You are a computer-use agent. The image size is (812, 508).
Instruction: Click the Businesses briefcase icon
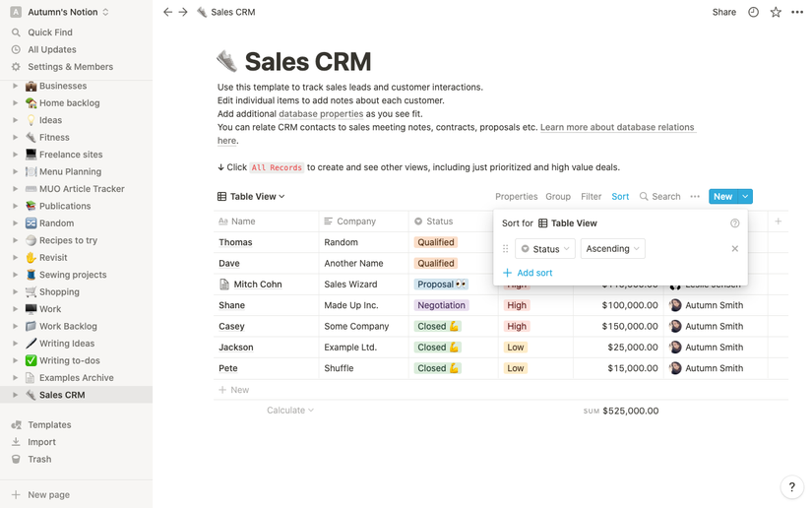tap(31, 86)
